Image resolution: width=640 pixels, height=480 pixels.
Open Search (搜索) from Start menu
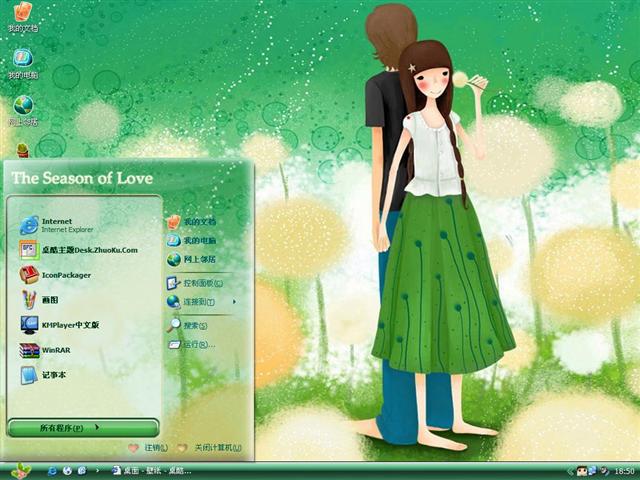point(187,325)
